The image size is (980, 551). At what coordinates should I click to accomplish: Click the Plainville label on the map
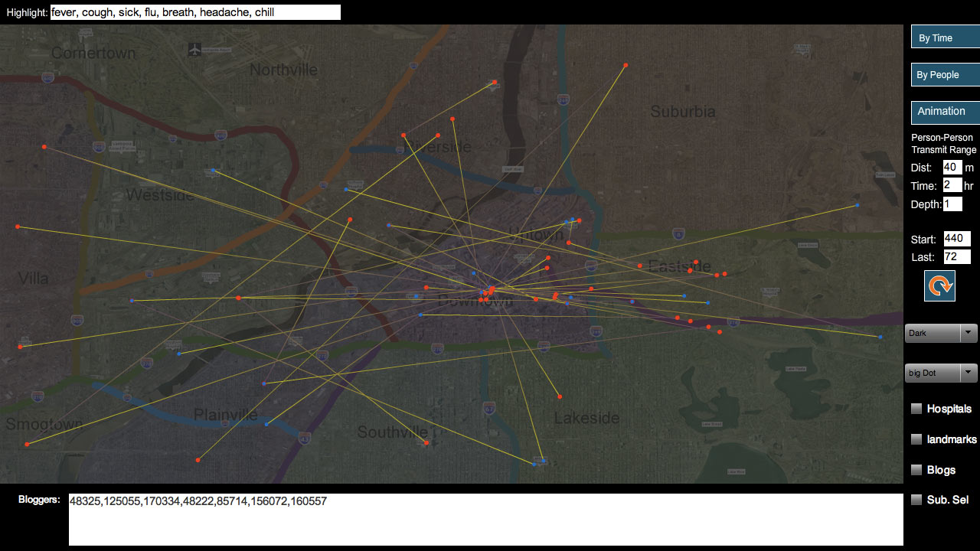pos(225,415)
